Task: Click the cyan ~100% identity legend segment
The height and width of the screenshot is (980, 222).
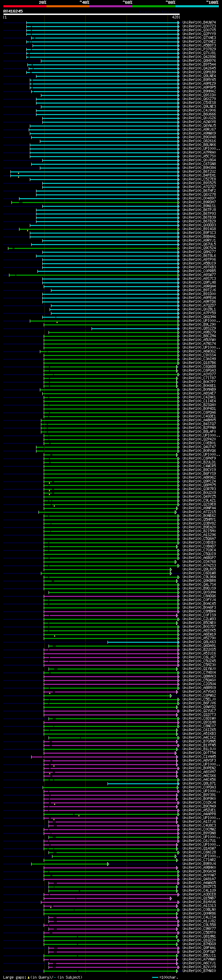Action: click(197, 7)
